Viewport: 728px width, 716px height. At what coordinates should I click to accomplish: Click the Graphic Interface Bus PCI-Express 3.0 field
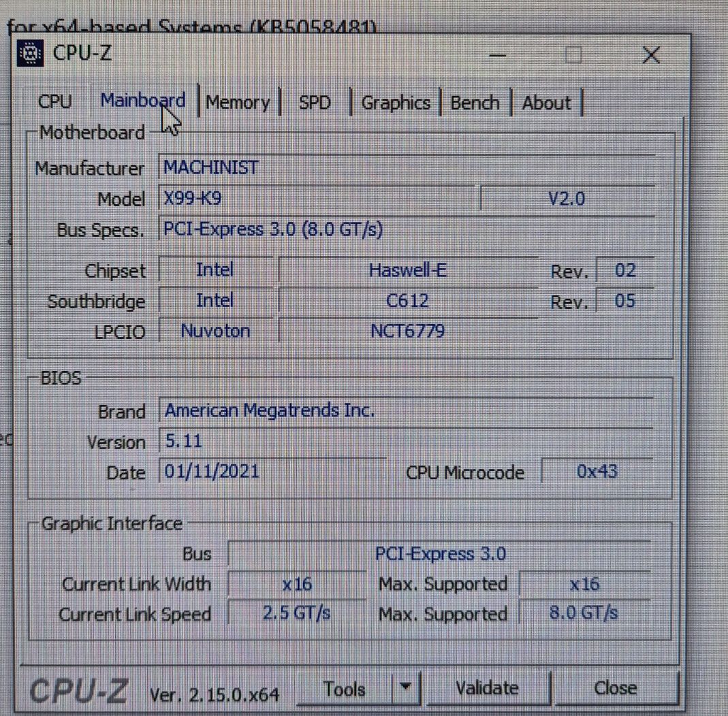click(439, 553)
